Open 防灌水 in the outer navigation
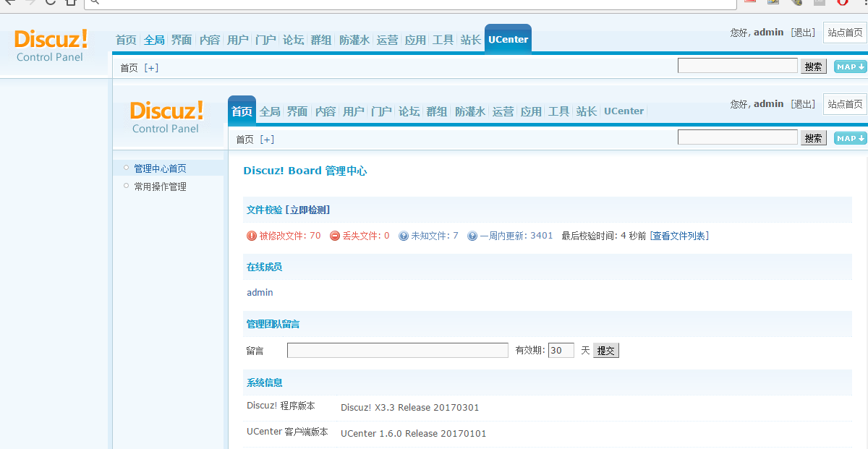This screenshot has width=868, height=449. coord(354,40)
